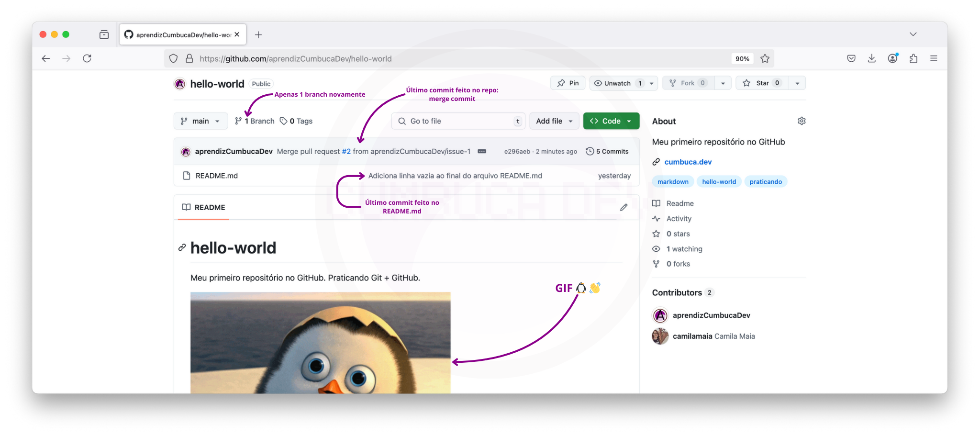
Task: Click the zoom level 90% indicator
Action: click(742, 58)
